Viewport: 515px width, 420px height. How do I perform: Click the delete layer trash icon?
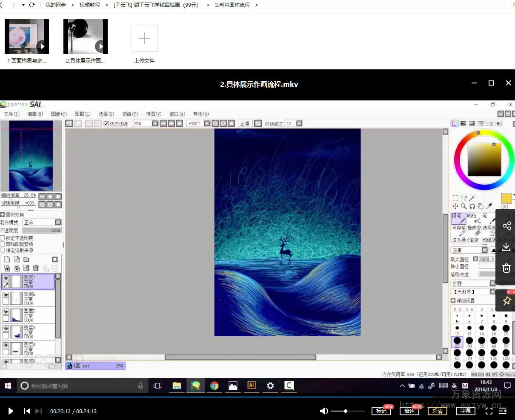click(36, 268)
